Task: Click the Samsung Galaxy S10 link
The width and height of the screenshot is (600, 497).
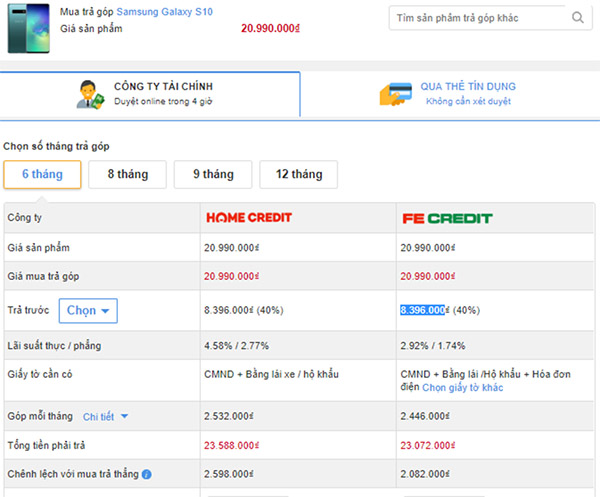Action: coord(165,12)
